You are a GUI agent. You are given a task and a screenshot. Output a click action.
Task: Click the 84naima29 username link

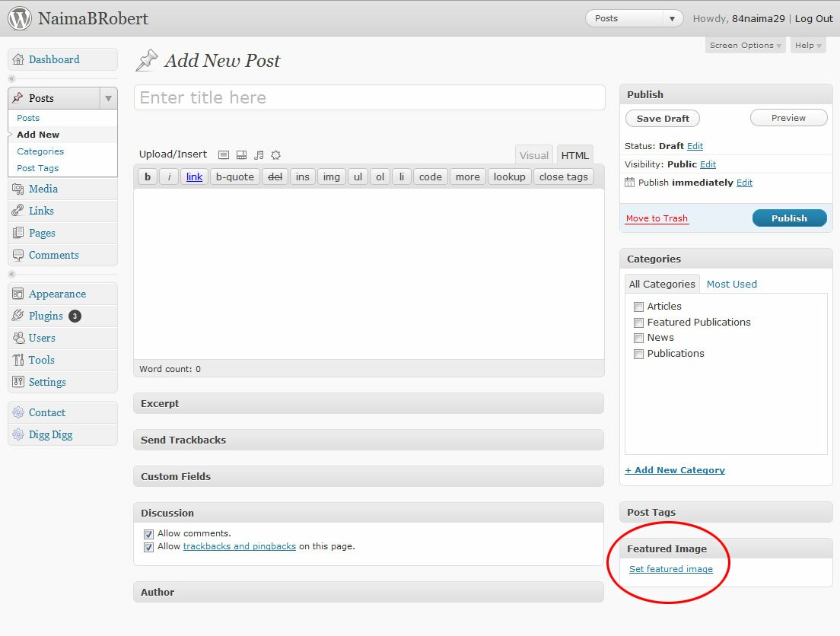click(x=758, y=19)
